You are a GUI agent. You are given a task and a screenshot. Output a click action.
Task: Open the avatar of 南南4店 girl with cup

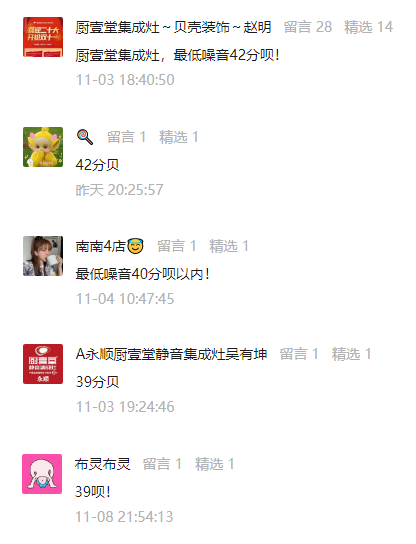(x=43, y=256)
